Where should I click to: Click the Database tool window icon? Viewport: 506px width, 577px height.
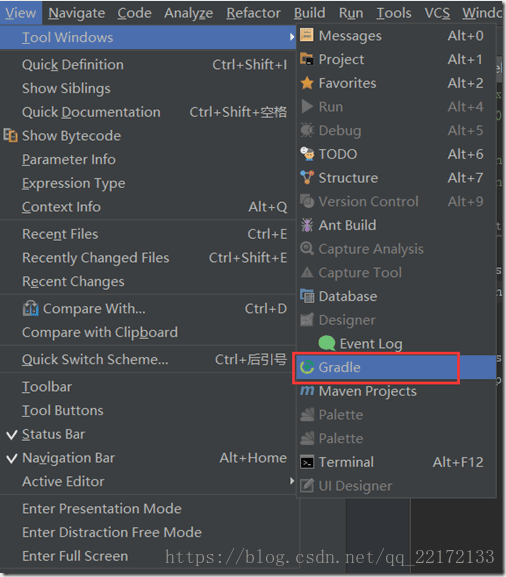[x=307, y=296]
